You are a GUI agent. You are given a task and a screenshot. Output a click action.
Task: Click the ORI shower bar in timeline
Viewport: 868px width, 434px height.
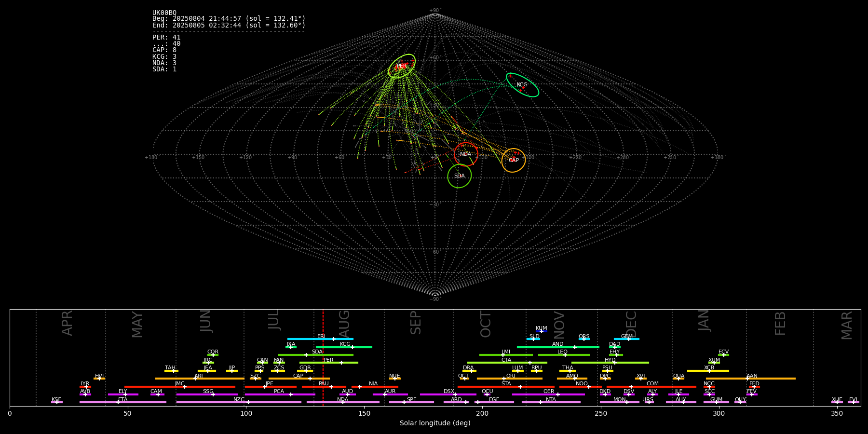click(x=510, y=379)
